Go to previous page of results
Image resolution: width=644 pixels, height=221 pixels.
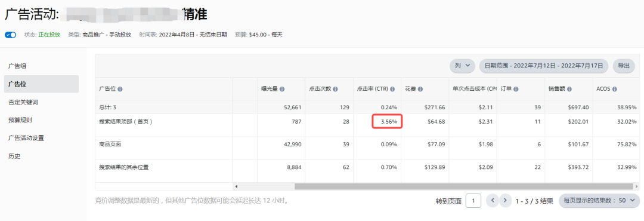coord(492,201)
